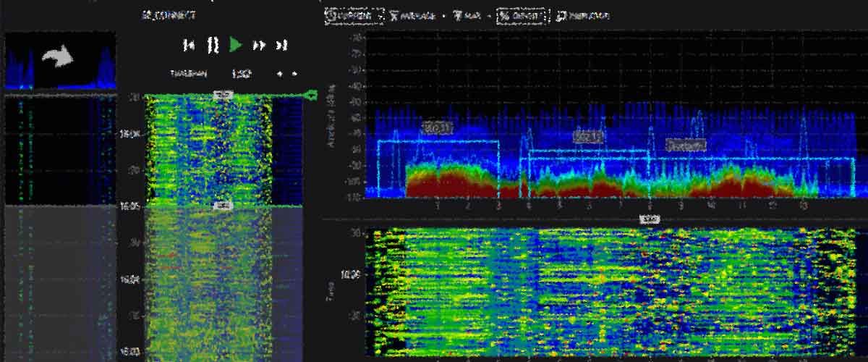
Task: Jump to the end of the recording
Action: [x=283, y=45]
